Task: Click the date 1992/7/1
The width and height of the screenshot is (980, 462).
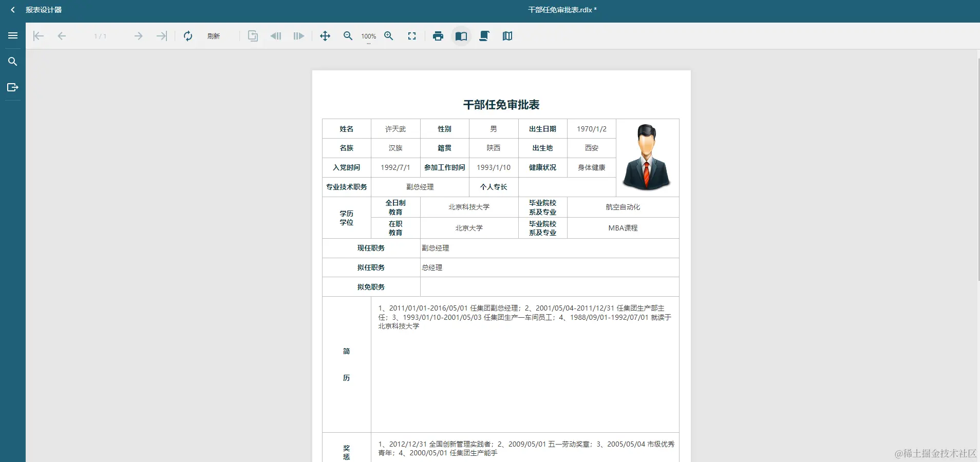Action: click(395, 167)
